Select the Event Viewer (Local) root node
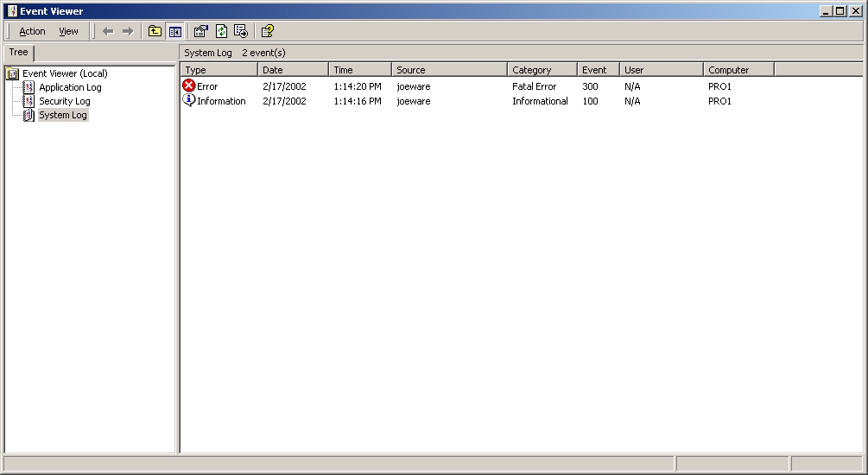Viewport: 868px width, 475px height. tap(65, 73)
